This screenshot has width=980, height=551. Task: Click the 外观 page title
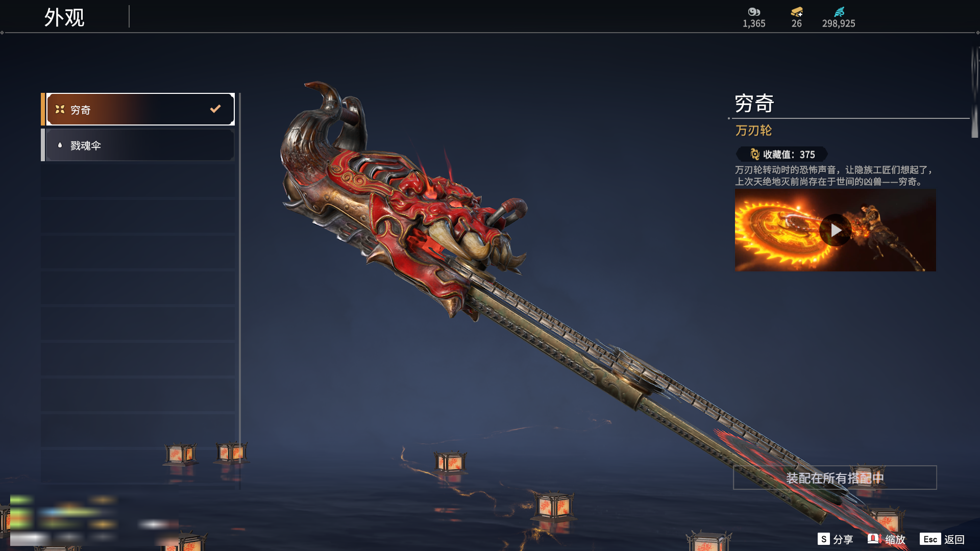64,17
